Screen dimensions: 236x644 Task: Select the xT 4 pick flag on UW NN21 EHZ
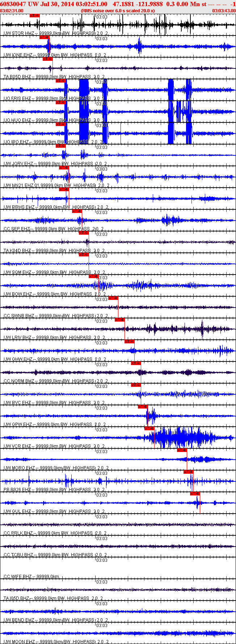click(64, 168)
